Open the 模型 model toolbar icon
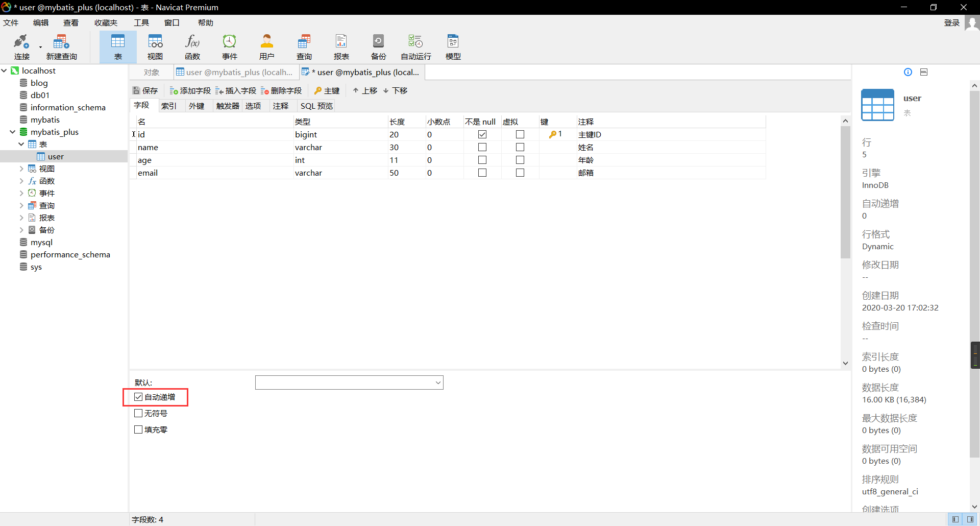Image resolution: width=980 pixels, height=526 pixels. point(453,47)
